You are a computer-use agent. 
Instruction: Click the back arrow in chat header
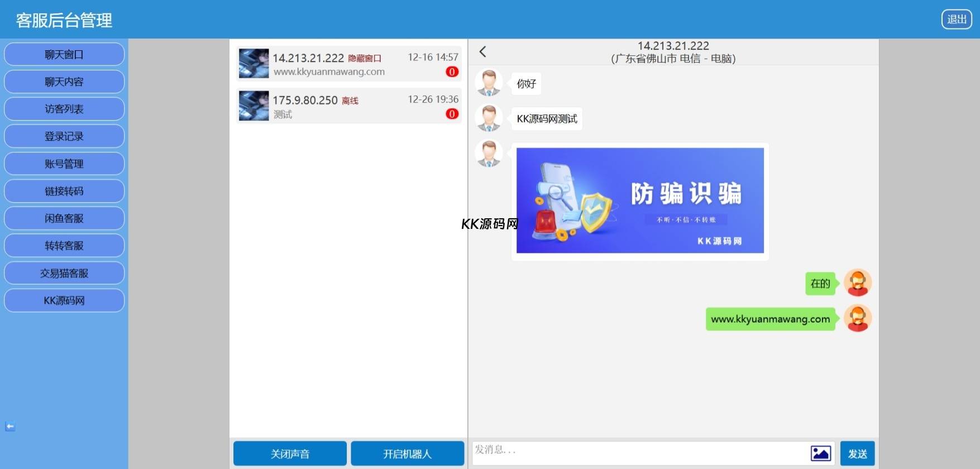tap(483, 52)
